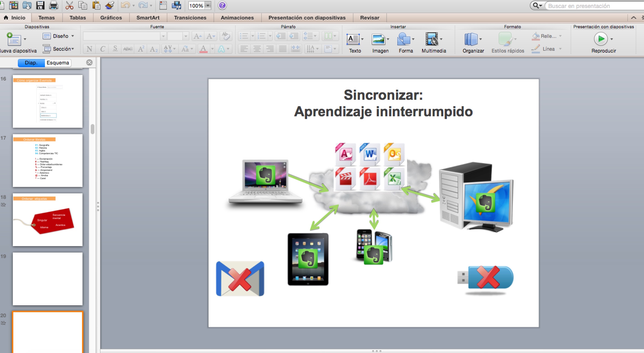Viewport: 644px width, 353px height.
Task: Click the Paste clipboard icon
Action: (x=96, y=5)
